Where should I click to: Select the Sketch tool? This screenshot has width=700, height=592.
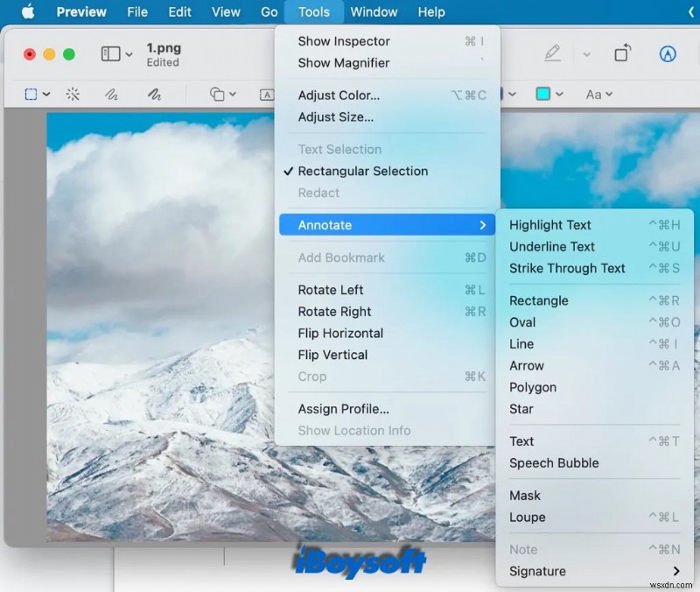point(111,94)
